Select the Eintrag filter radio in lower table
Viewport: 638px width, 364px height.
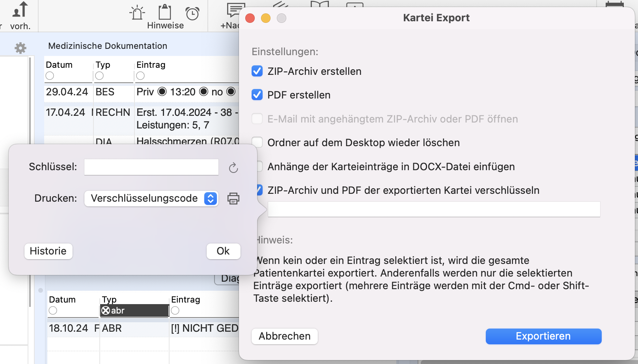coord(175,310)
